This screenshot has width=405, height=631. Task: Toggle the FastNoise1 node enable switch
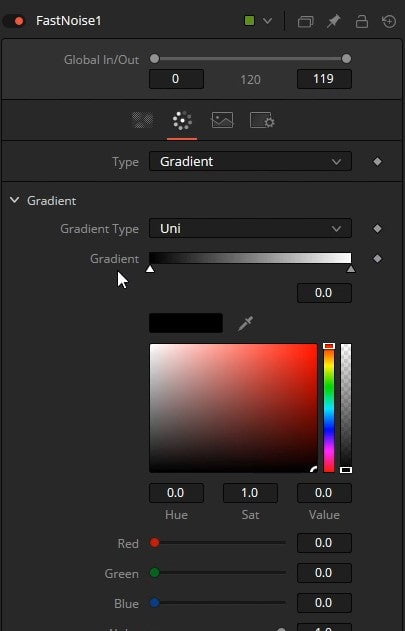14,21
